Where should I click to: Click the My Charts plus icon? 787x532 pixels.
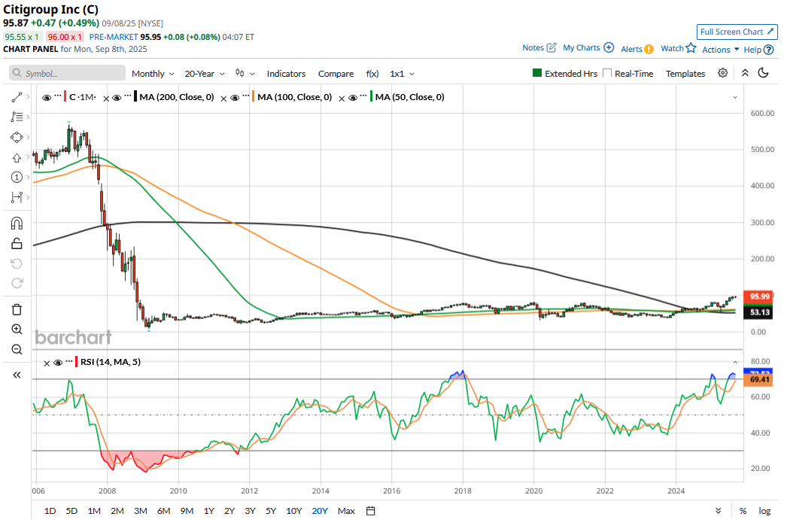[609, 47]
